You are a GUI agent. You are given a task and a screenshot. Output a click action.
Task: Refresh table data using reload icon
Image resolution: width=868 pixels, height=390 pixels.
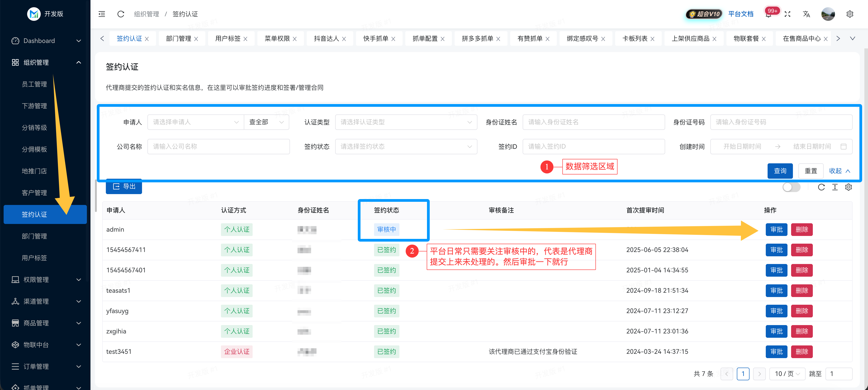[x=821, y=187]
